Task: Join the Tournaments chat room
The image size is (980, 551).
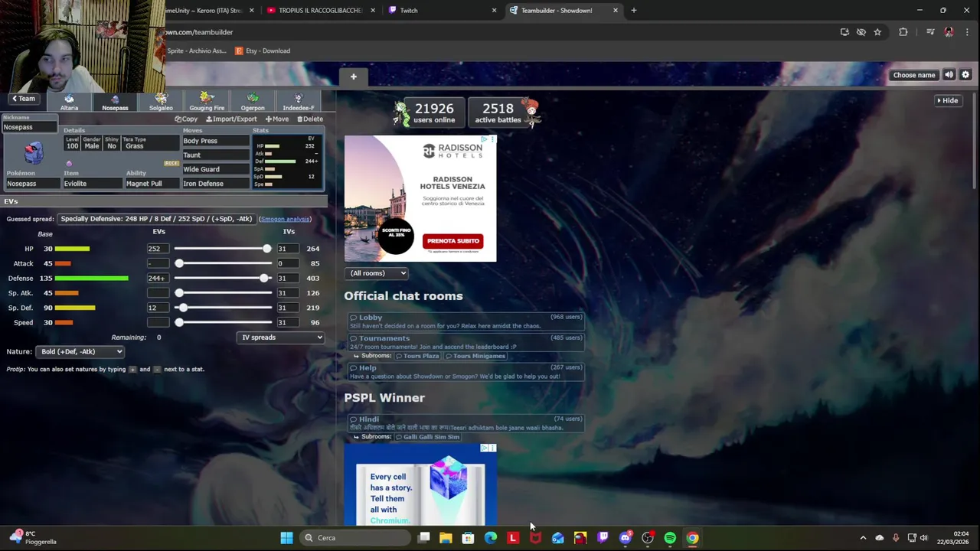Action: coord(466,342)
